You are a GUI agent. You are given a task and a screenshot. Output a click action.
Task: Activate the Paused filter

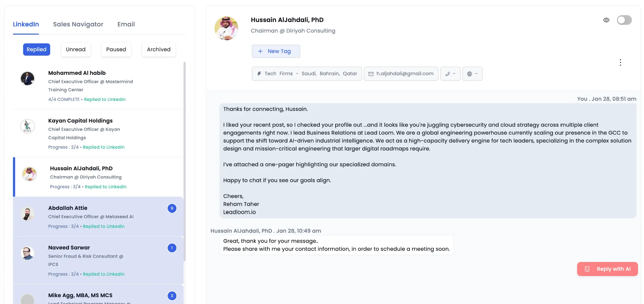(116, 49)
